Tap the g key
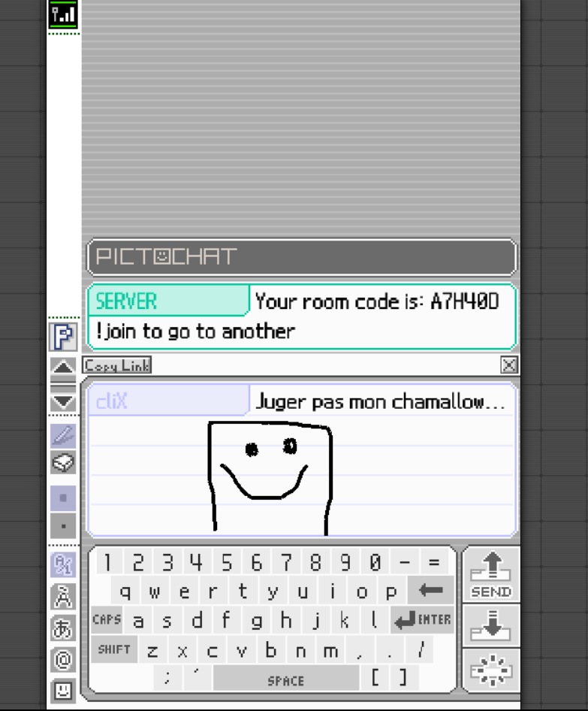The height and width of the screenshot is (711, 588). 256,620
